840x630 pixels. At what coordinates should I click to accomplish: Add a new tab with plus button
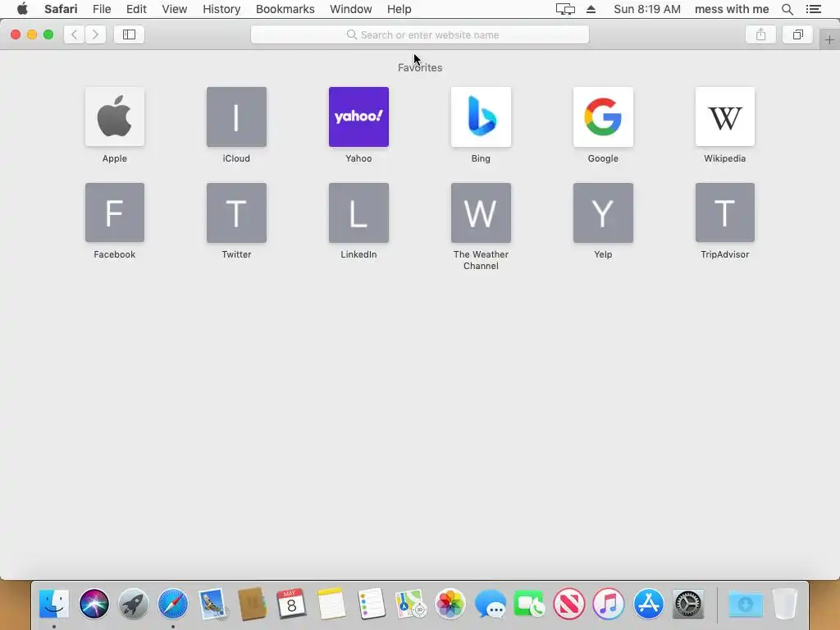point(829,39)
